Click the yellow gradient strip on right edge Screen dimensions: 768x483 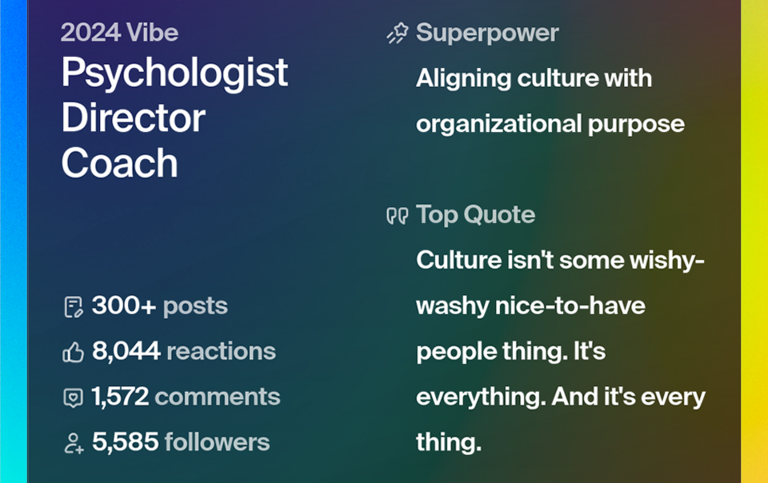click(x=754, y=240)
